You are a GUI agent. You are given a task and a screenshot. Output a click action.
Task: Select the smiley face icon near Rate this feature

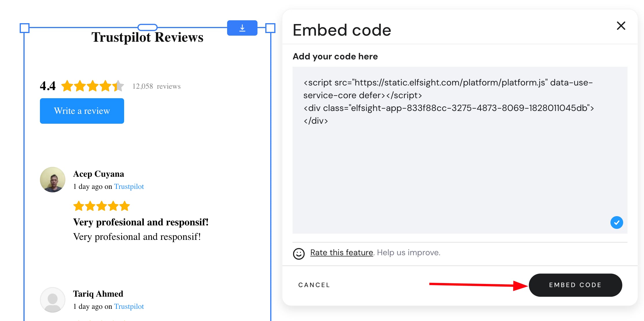pos(299,254)
